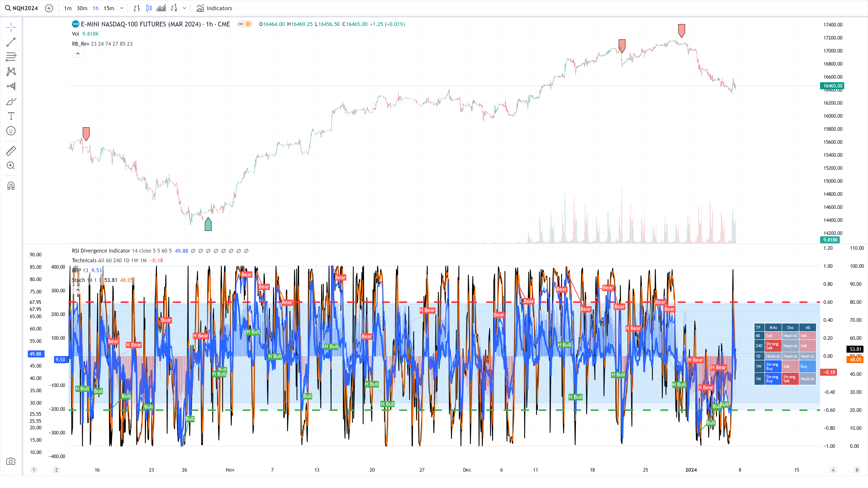The image size is (868, 488).
Task: Toggle the delayed data D indicator
Action: pos(248,24)
